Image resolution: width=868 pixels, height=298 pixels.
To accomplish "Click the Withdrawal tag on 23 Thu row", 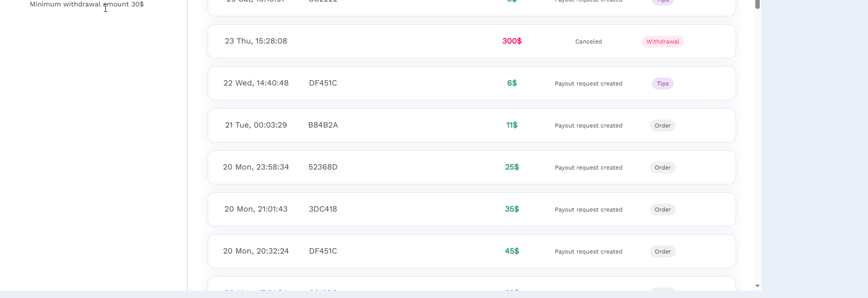I will [x=662, y=42].
